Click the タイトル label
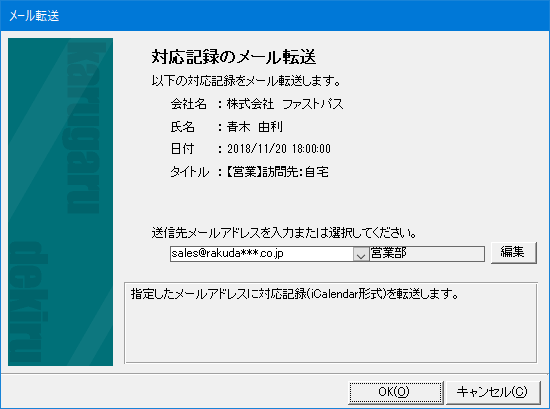 click(x=189, y=172)
